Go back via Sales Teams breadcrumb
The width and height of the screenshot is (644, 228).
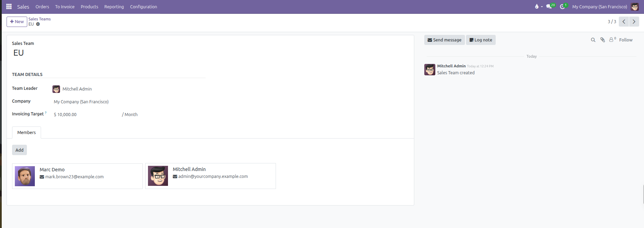point(40,19)
